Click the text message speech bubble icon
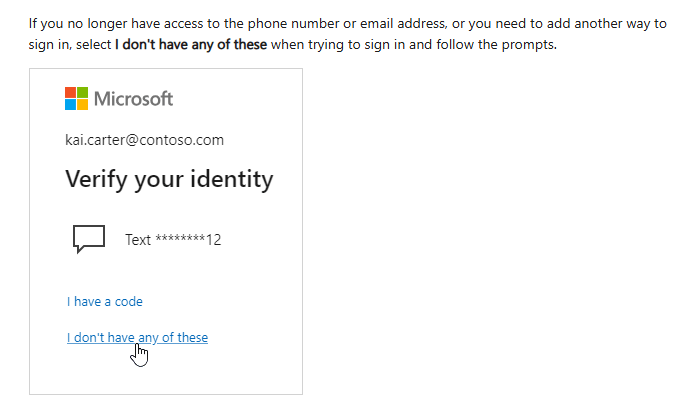This screenshot has height=416, width=683. (x=89, y=239)
